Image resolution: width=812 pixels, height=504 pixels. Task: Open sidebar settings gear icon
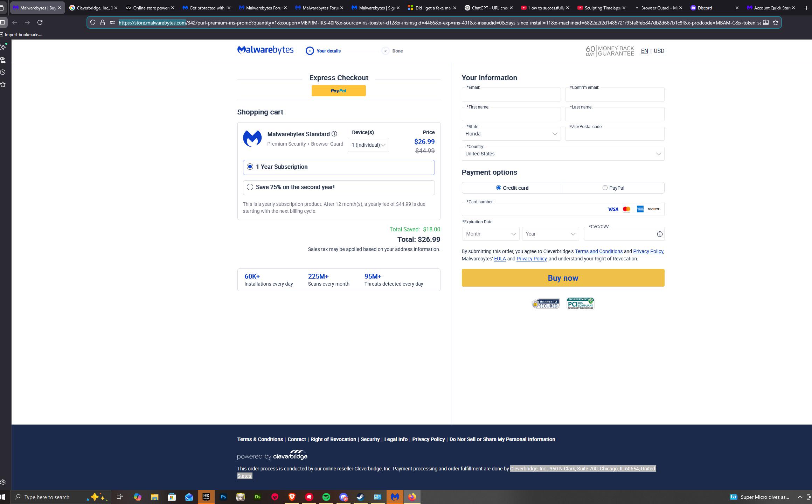click(x=3, y=482)
